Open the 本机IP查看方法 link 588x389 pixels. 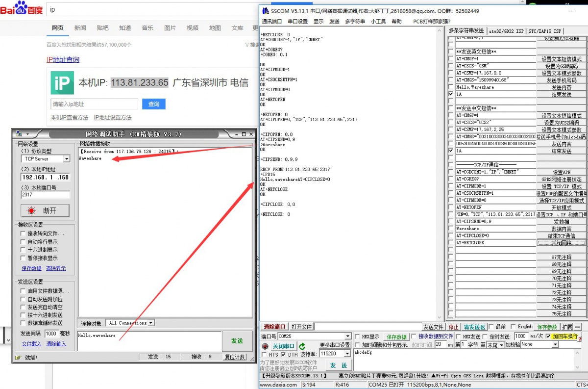point(70,118)
